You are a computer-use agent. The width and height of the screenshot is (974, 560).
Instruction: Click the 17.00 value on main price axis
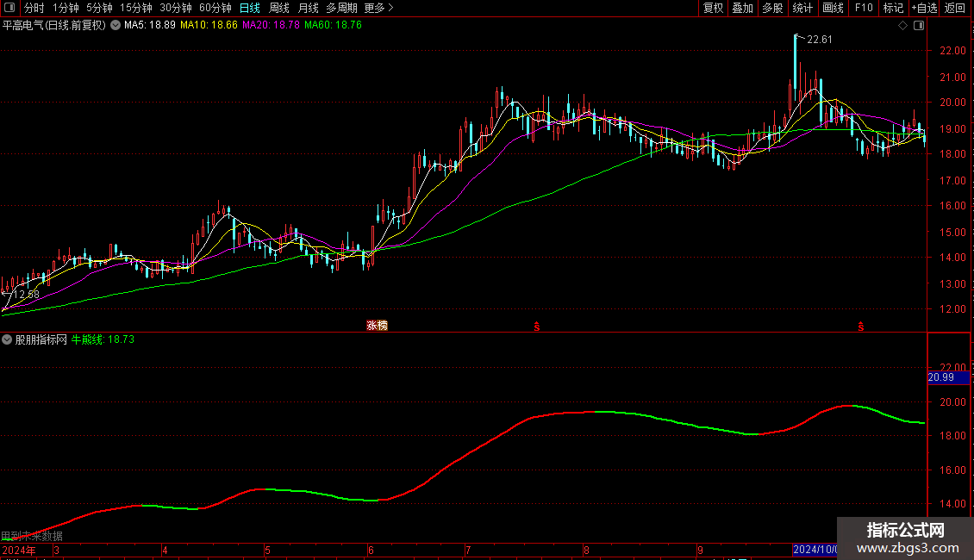(952, 181)
